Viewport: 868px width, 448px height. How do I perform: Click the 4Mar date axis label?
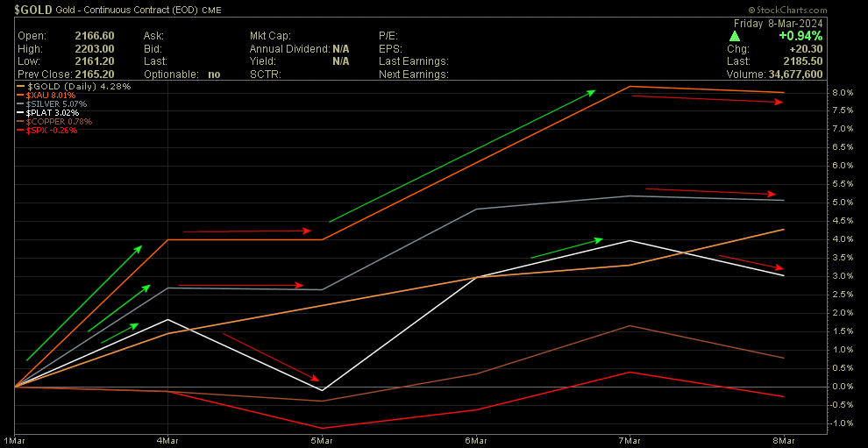click(167, 440)
